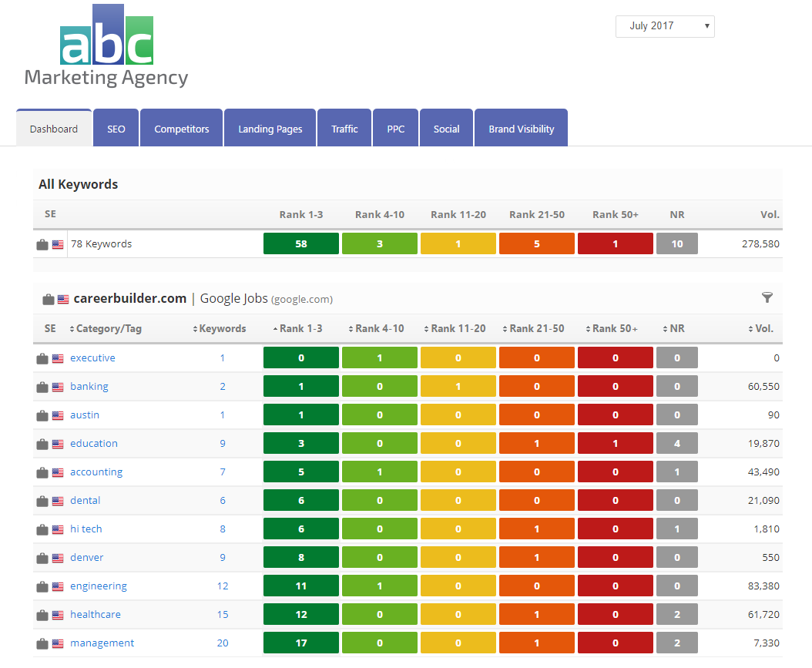812x668 pixels.
Task: Switch to the SEO tab
Action: [x=116, y=129]
